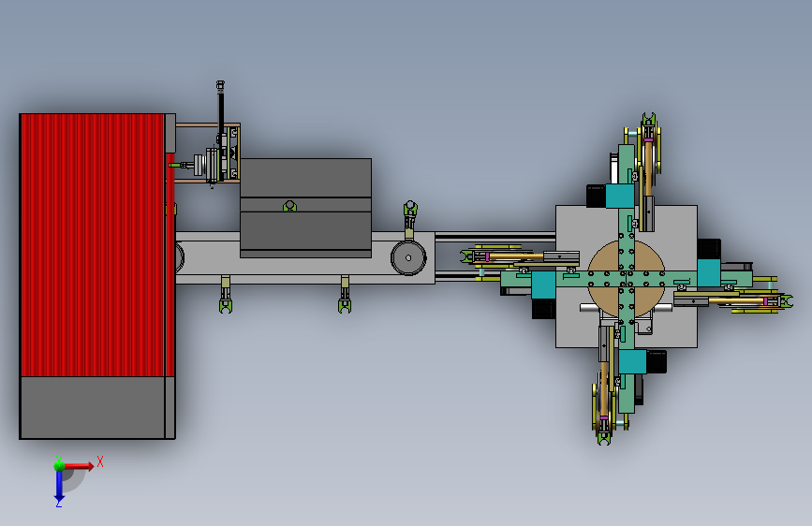The image size is (812, 526).
Task: Select the black motor on the turntable's right side
Action: click(x=709, y=249)
